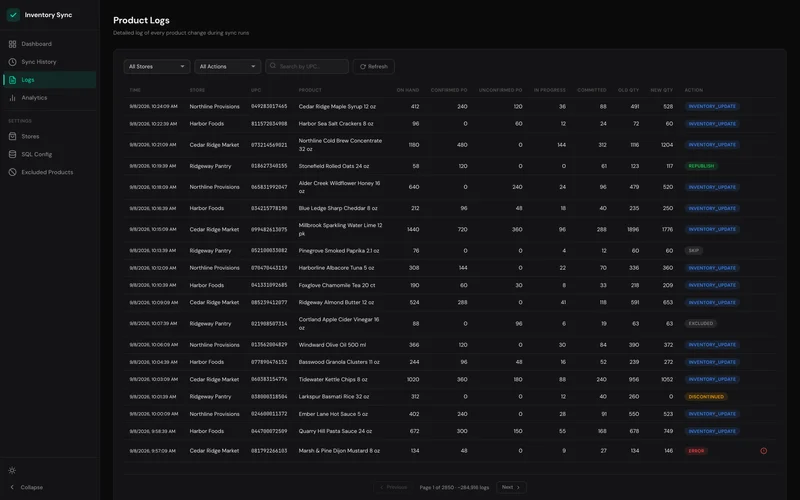
Task: Click Quarry Hill Pasta Sauce 24 oz
Action: 335,431
